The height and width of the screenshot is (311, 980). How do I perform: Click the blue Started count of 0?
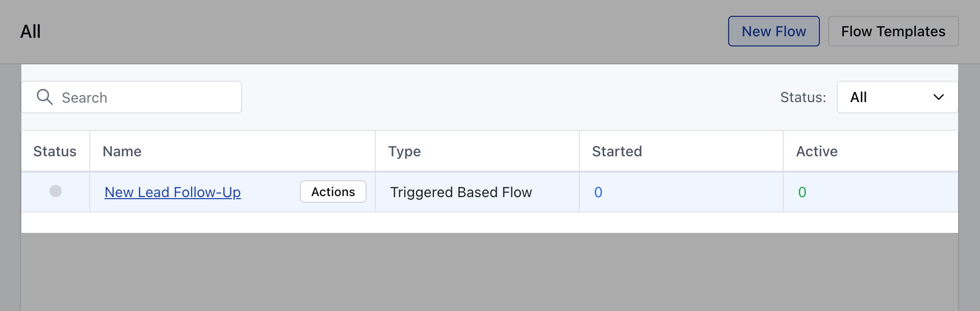coord(598,193)
